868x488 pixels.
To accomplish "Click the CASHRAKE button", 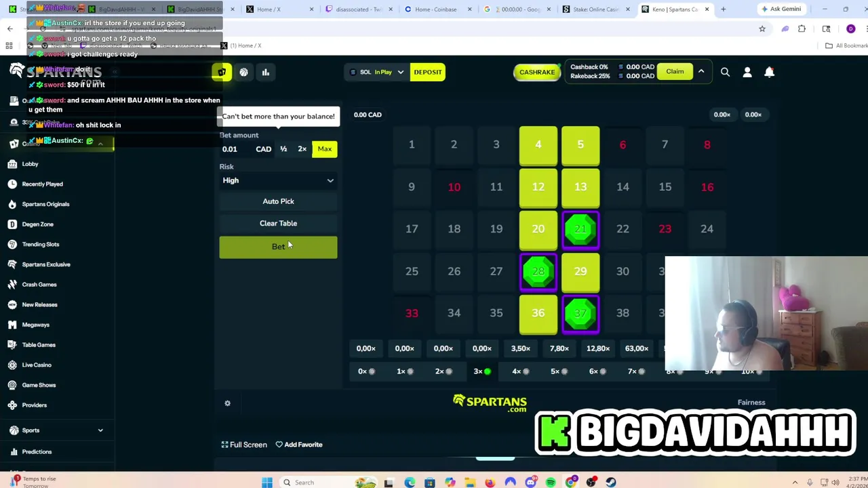I will pyautogui.click(x=537, y=72).
